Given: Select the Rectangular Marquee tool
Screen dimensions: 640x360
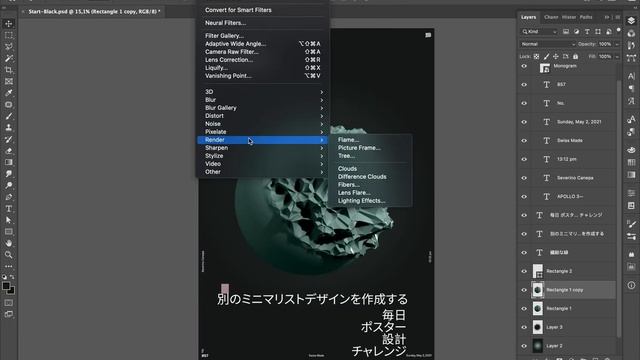Looking at the screenshot, I should point(9,35).
